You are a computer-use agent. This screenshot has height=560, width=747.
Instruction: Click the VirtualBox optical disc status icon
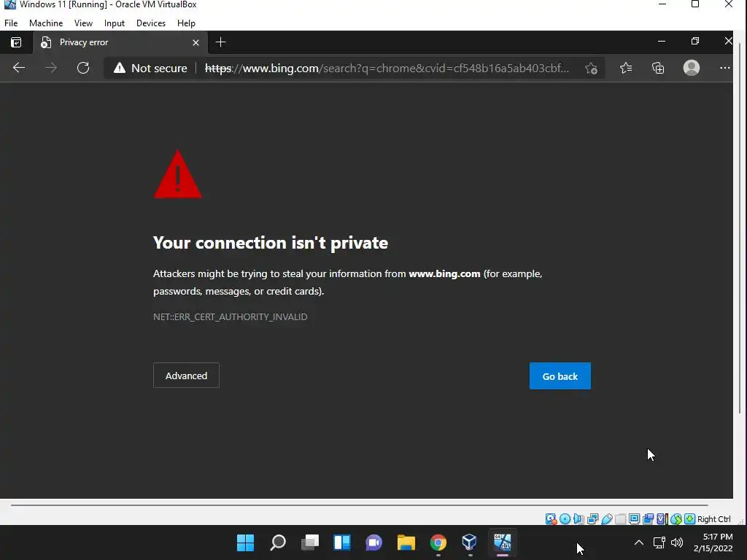tap(565, 519)
